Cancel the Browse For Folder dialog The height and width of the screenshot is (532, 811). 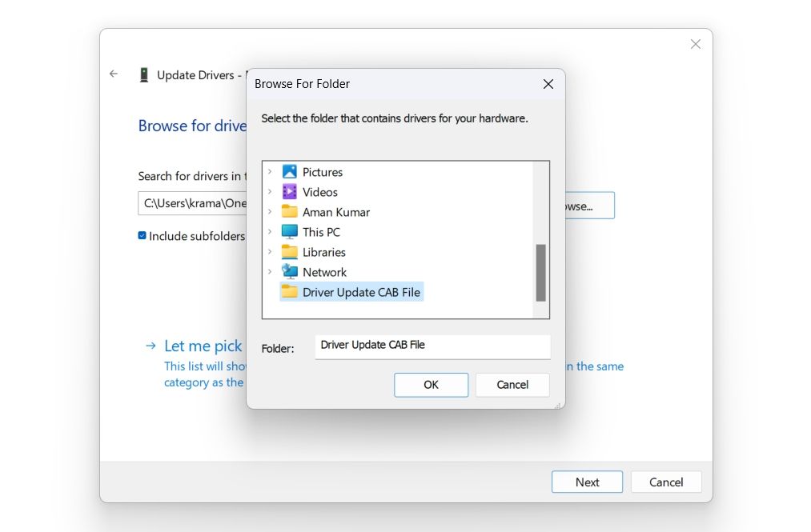tap(512, 385)
